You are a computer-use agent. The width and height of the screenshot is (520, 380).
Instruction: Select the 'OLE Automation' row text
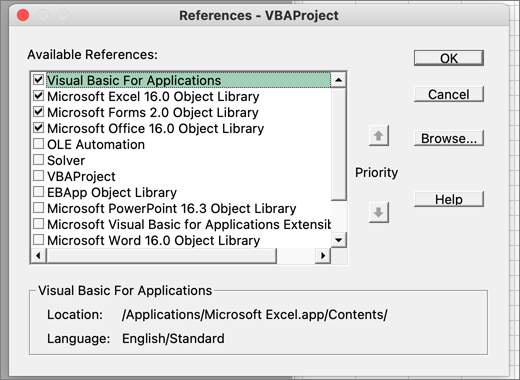click(x=96, y=144)
